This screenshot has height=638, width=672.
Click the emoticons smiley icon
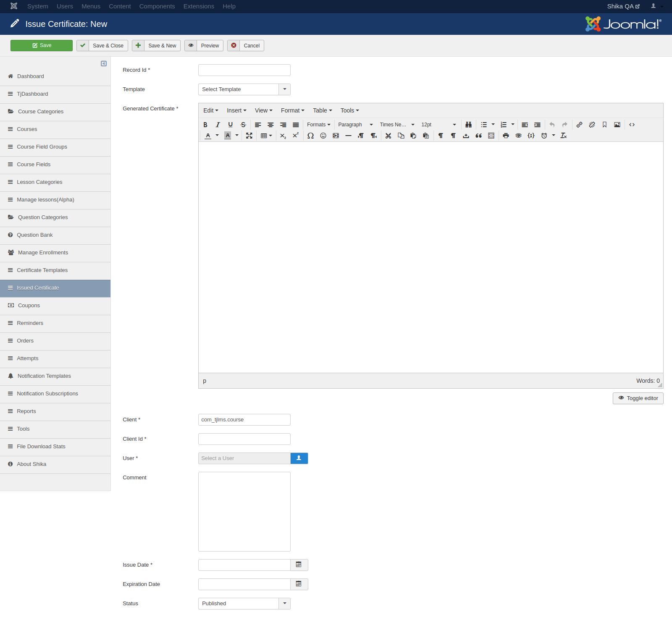pos(323,136)
